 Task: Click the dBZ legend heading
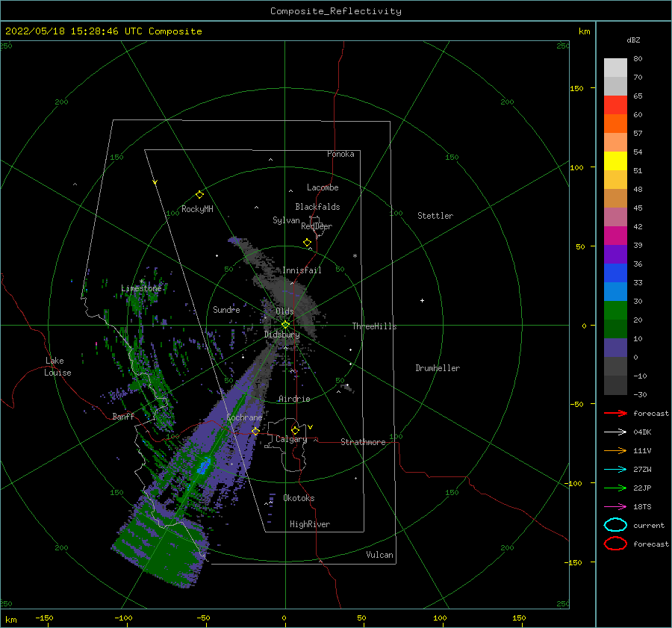click(633, 40)
